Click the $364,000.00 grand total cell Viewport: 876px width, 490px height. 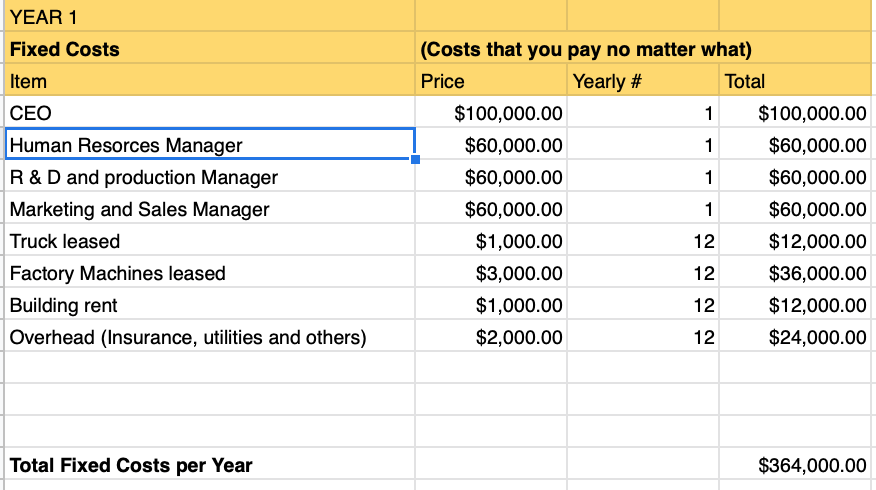[795, 463]
